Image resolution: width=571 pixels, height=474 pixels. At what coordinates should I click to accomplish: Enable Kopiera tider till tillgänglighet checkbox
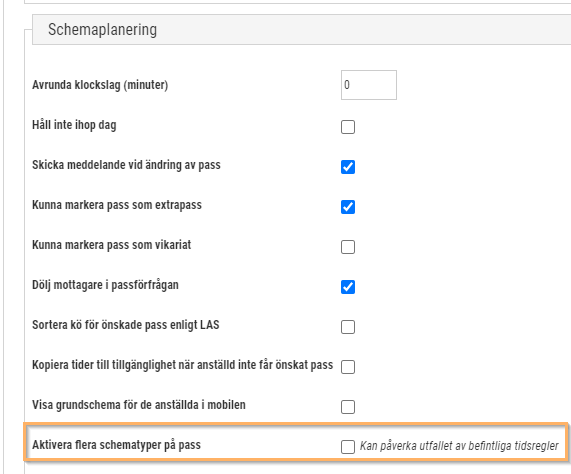pos(348,367)
